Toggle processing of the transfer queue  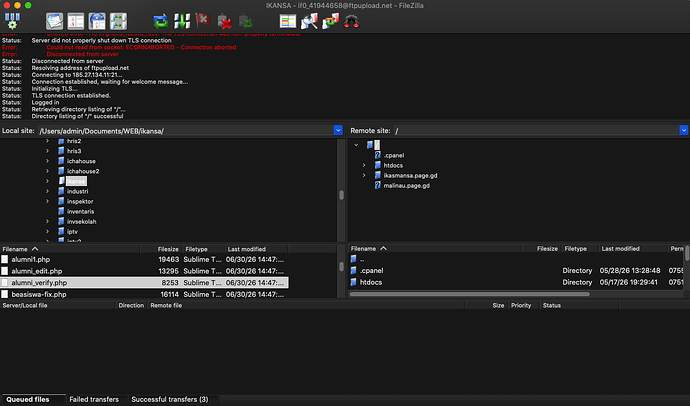click(182, 21)
